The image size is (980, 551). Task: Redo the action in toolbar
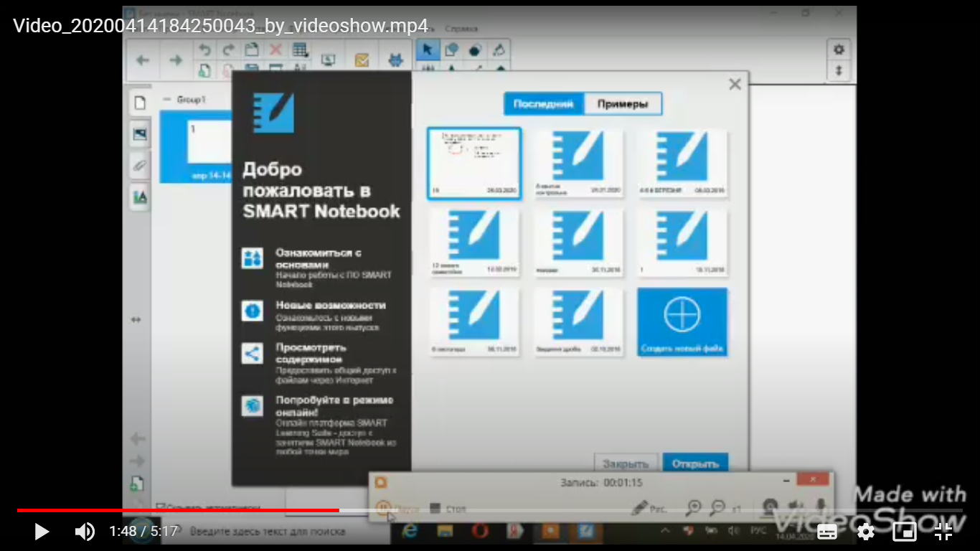(228, 50)
